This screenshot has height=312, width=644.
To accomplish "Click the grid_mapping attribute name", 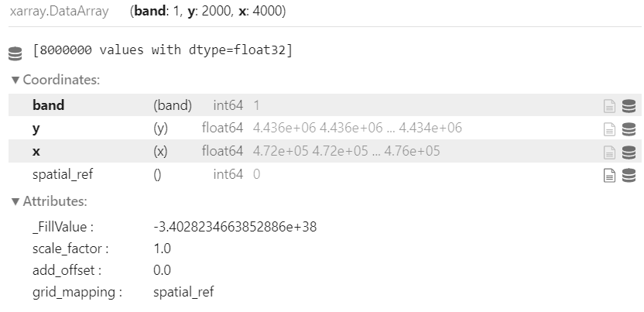I will (x=77, y=293).
